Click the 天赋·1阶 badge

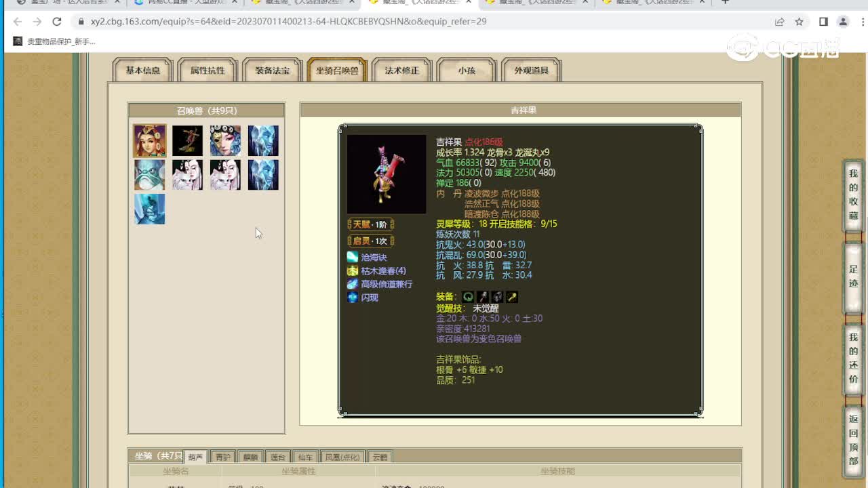pyautogui.click(x=370, y=224)
